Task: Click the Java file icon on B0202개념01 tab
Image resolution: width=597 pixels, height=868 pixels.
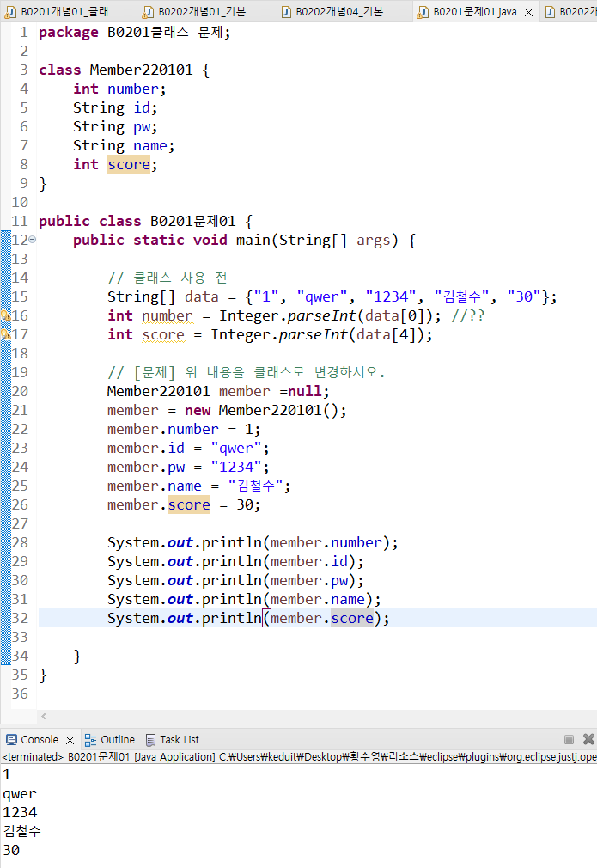Action: (x=148, y=12)
